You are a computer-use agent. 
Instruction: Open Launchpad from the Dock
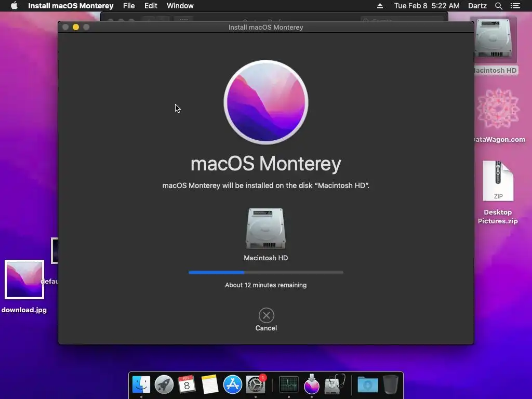[164, 384]
